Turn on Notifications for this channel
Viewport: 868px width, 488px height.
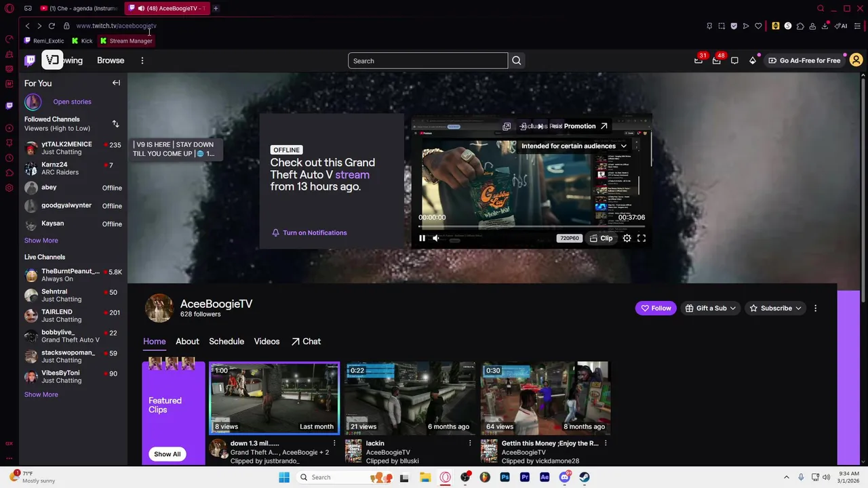click(x=309, y=232)
